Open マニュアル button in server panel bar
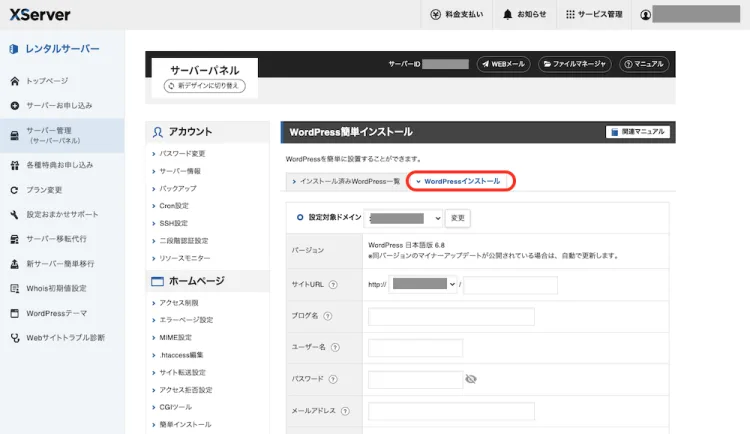Viewport: 750px width, 434px height. click(x=644, y=64)
